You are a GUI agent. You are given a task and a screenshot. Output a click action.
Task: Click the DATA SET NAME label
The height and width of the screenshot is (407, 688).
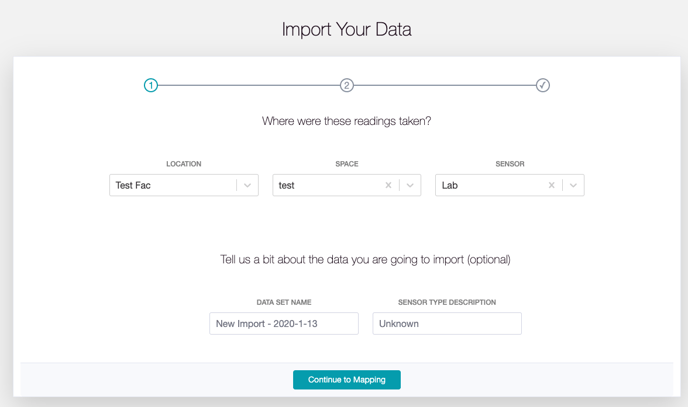click(x=284, y=302)
